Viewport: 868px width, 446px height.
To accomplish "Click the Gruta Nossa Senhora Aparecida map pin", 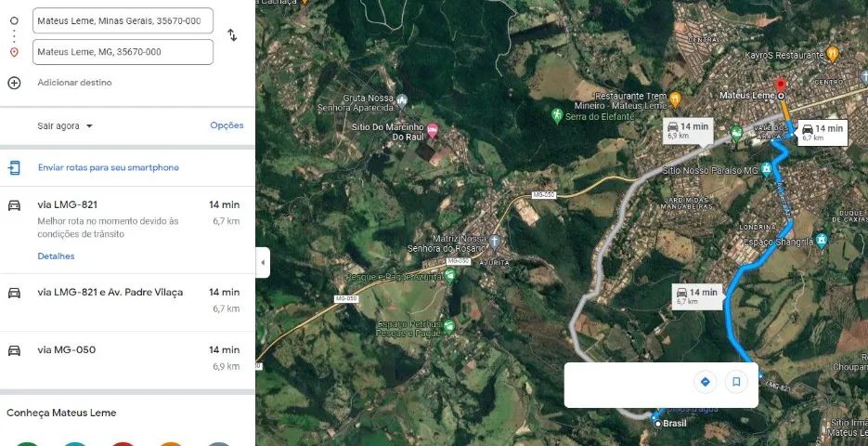I will tap(402, 101).
